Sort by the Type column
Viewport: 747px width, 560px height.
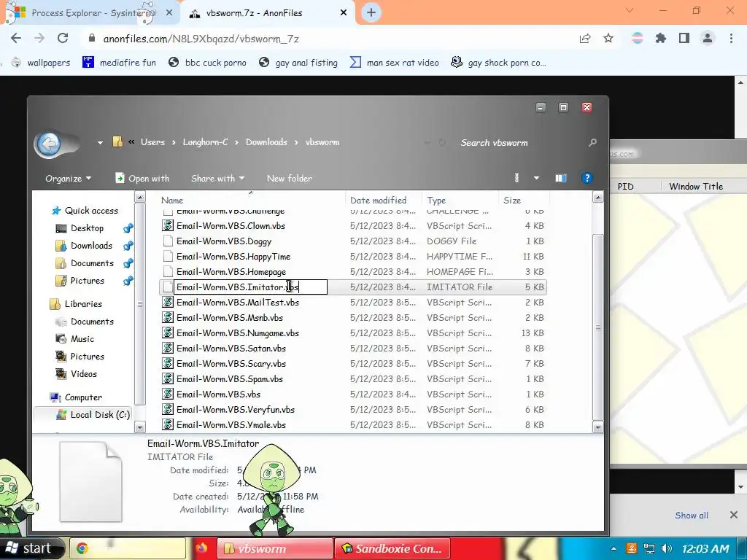pos(460,200)
